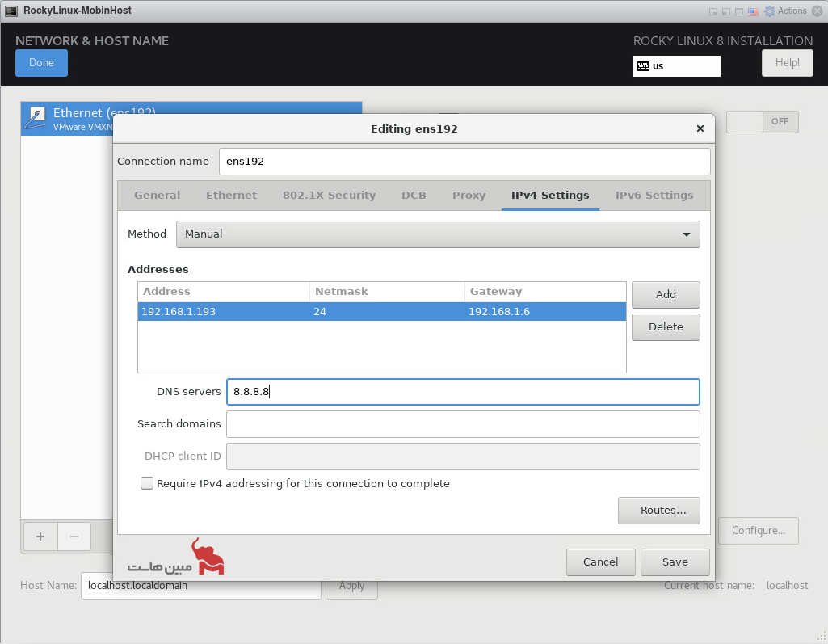Viewport: 828px width, 644px height.
Task: Click the Configure... button
Action: tap(759, 530)
